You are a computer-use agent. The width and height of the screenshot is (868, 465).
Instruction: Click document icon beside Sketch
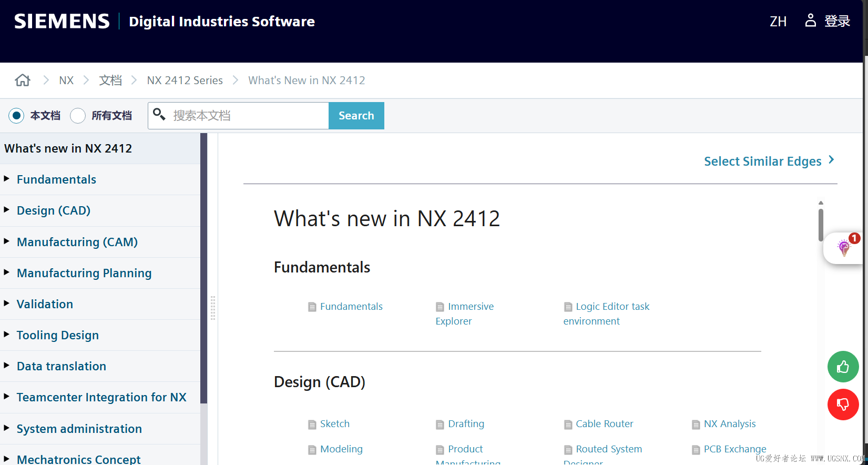pos(312,424)
